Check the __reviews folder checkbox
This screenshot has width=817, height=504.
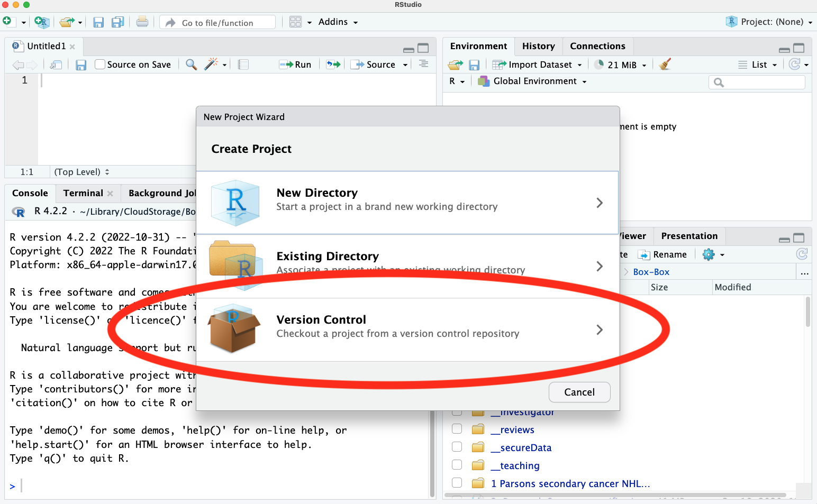[457, 429]
